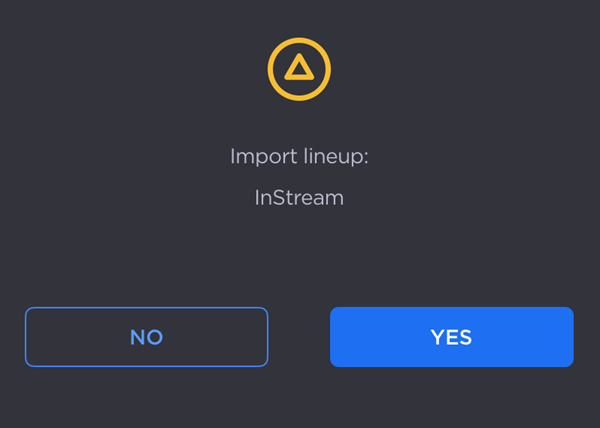The image size is (600, 428).
Task: Click the dialog prompt label above InStream
Action: tap(299, 157)
